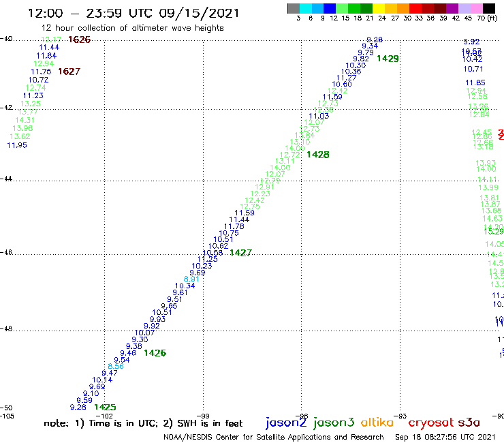This screenshot has width=504, height=443.
Task: Click the purple legend color swatch
Action: [x=452, y=8]
